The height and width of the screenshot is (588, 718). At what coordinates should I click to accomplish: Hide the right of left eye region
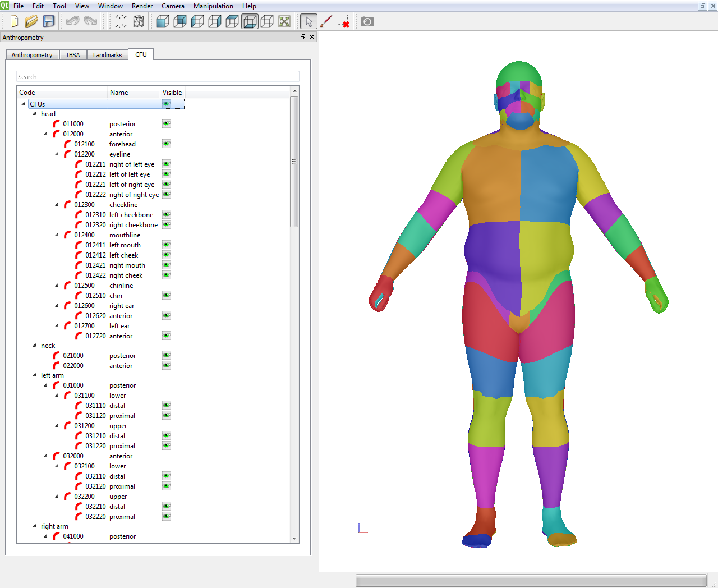[x=167, y=164]
